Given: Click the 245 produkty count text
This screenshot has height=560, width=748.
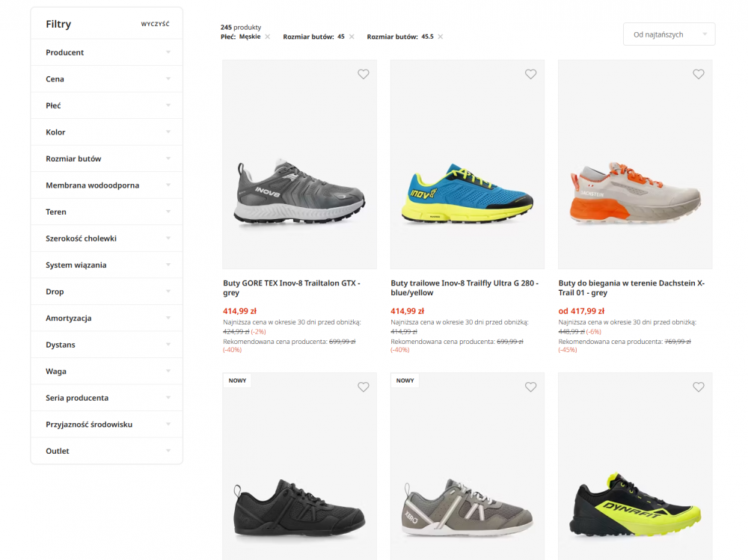Looking at the screenshot, I should [240, 27].
